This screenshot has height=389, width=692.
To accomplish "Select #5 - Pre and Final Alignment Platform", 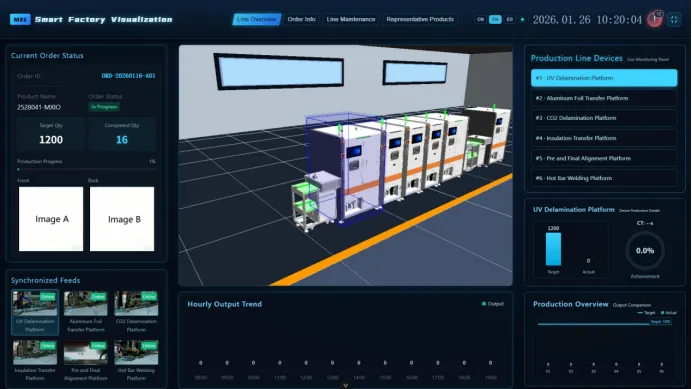I will [604, 158].
